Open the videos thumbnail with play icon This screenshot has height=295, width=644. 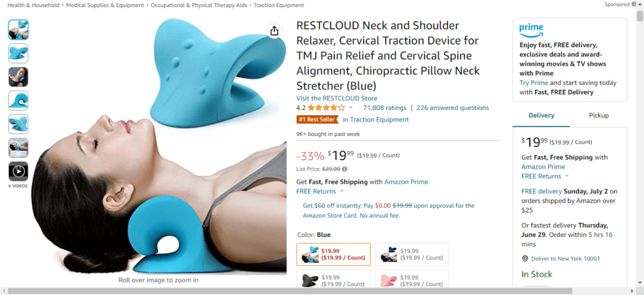(18, 171)
